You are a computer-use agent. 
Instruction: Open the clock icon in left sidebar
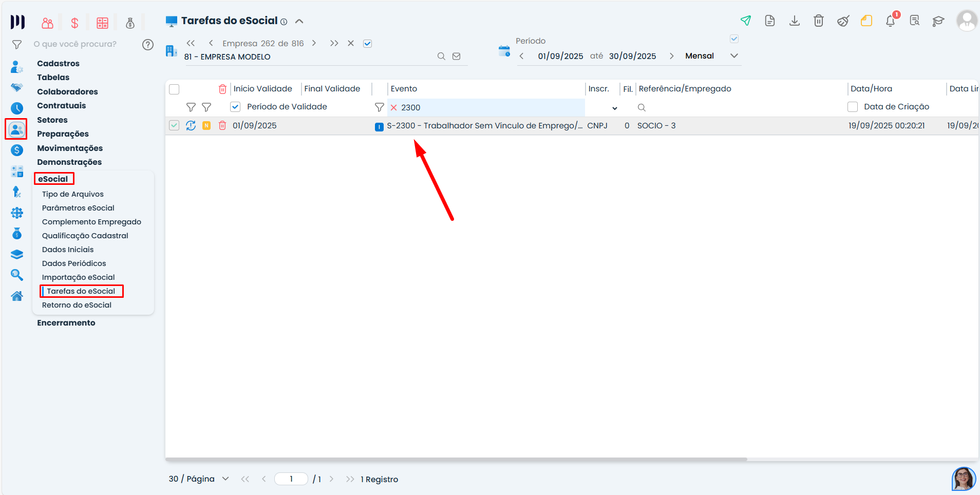17,108
